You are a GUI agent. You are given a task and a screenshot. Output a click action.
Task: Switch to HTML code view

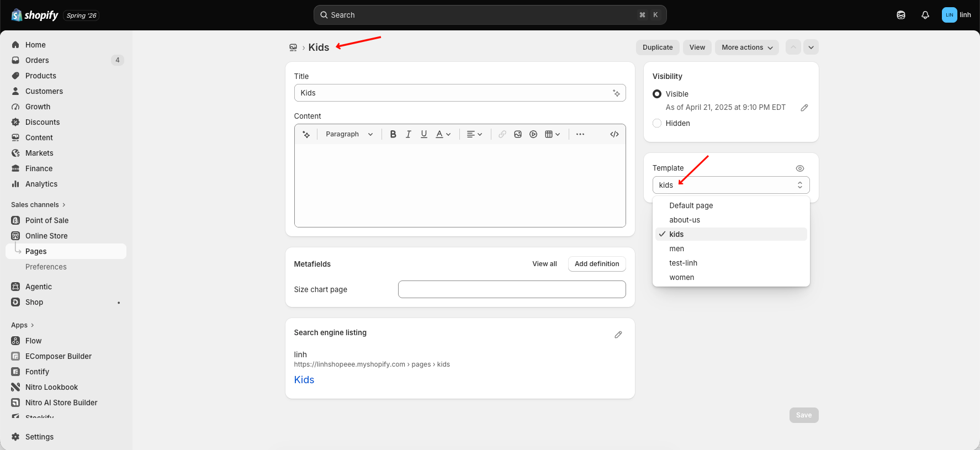(x=615, y=134)
